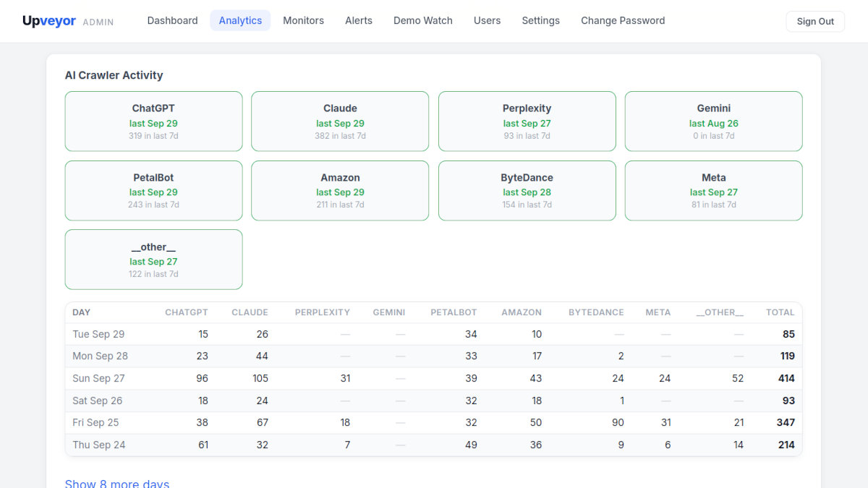Image resolution: width=868 pixels, height=488 pixels.
Task: Click the AI Crawler Activity heading
Action: (114, 75)
